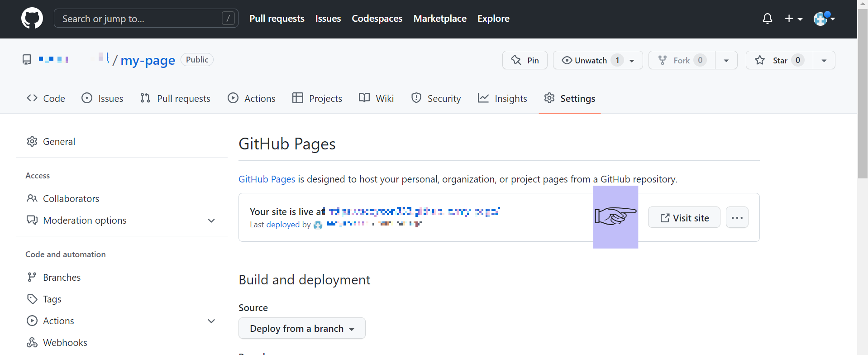Switch to the Projects tab

click(317, 98)
